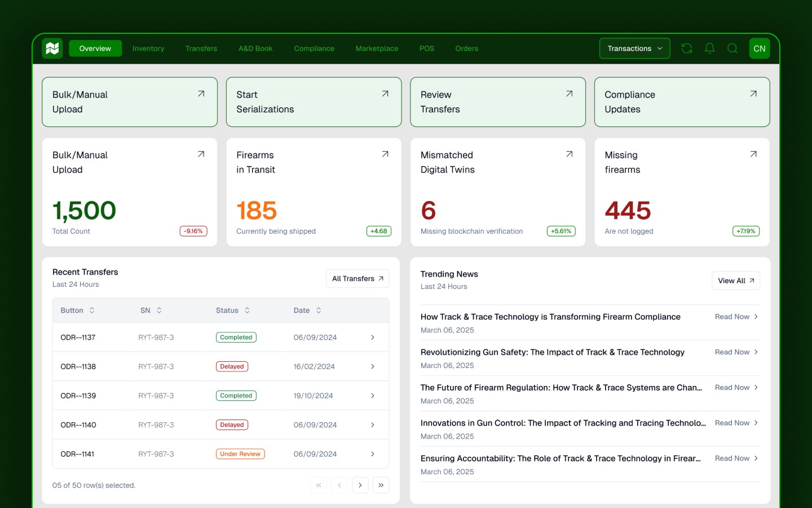
Task: Go to the next page of transfers
Action: (360, 485)
